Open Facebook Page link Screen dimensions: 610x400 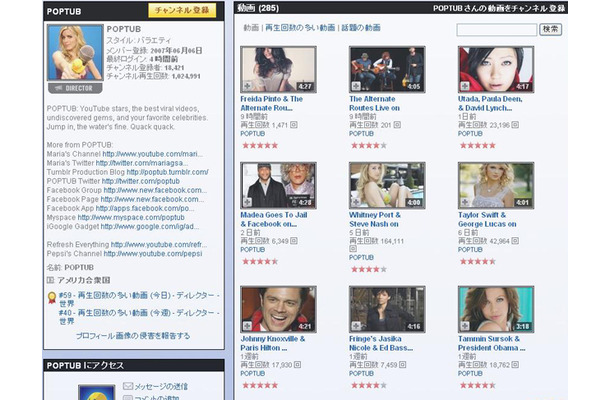click(x=152, y=199)
